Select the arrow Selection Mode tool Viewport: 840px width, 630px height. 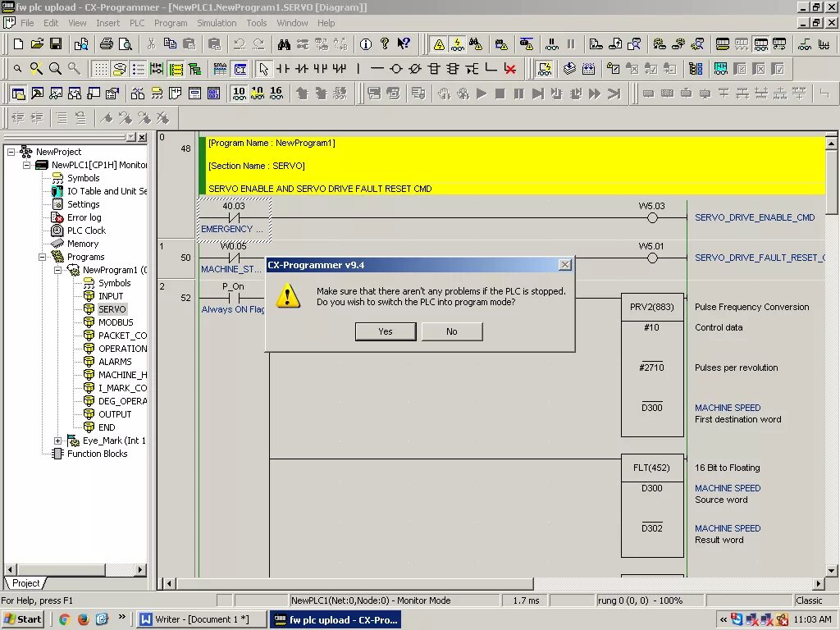263,69
